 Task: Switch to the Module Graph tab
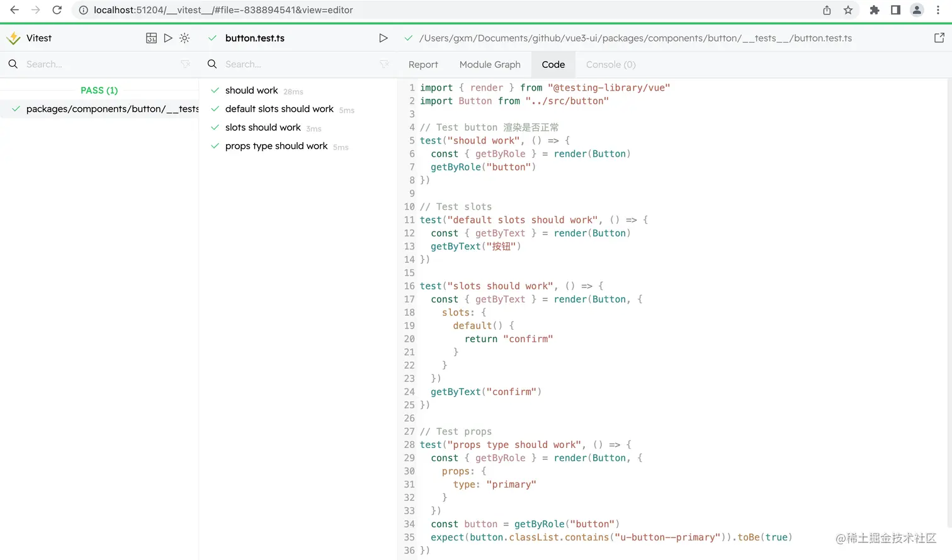pos(490,64)
